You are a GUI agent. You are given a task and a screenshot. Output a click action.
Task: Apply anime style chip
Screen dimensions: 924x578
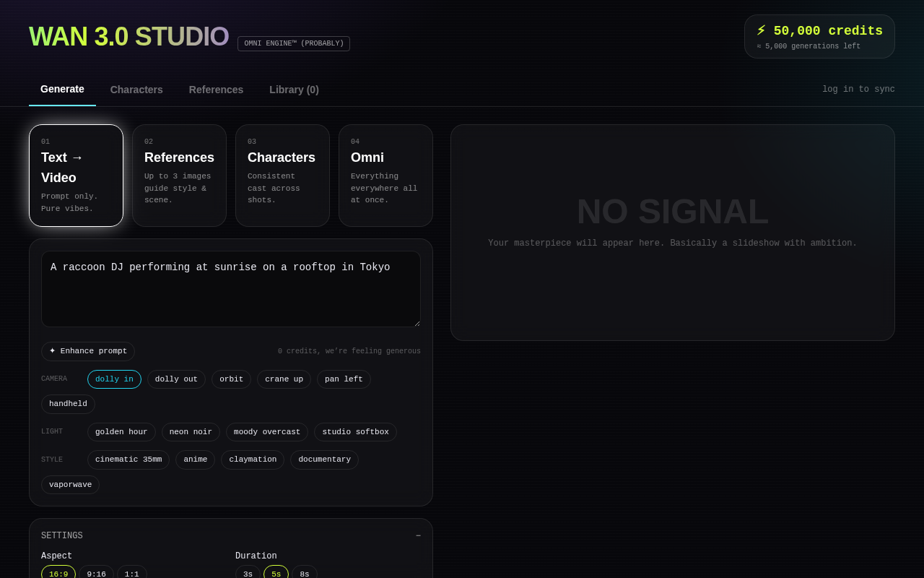(195, 460)
